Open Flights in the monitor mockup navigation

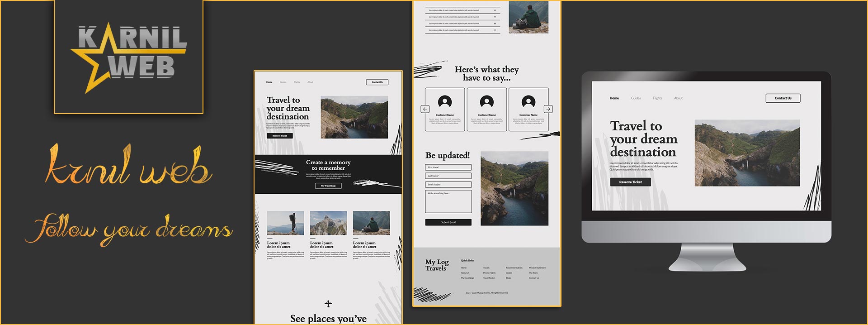[x=657, y=98]
